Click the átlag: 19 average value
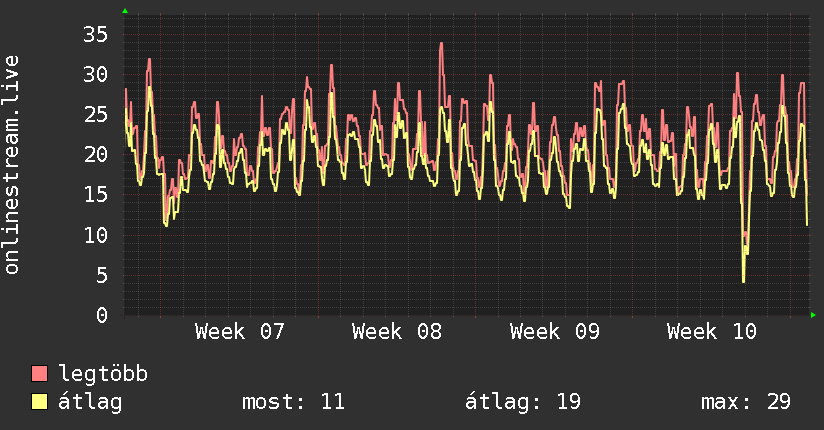The image size is (824, 430). [x=523, y=402]
